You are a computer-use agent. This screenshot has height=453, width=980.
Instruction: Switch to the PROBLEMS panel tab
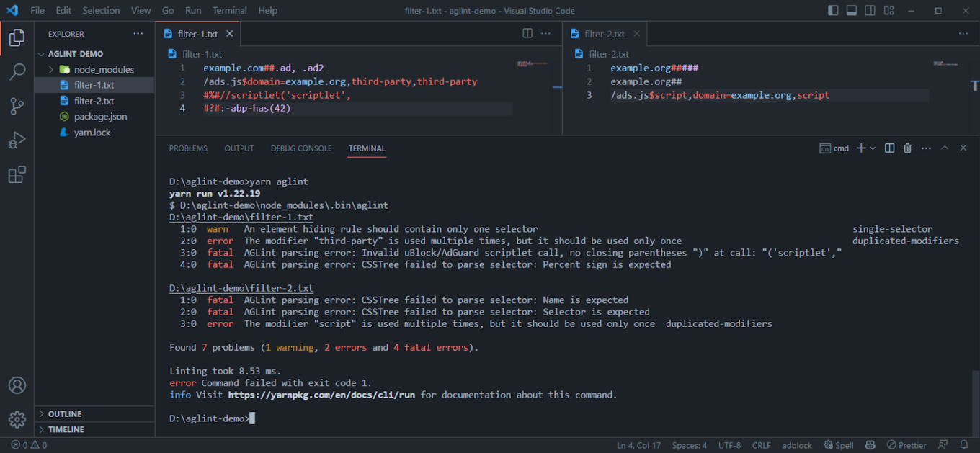tap(188, 148)
